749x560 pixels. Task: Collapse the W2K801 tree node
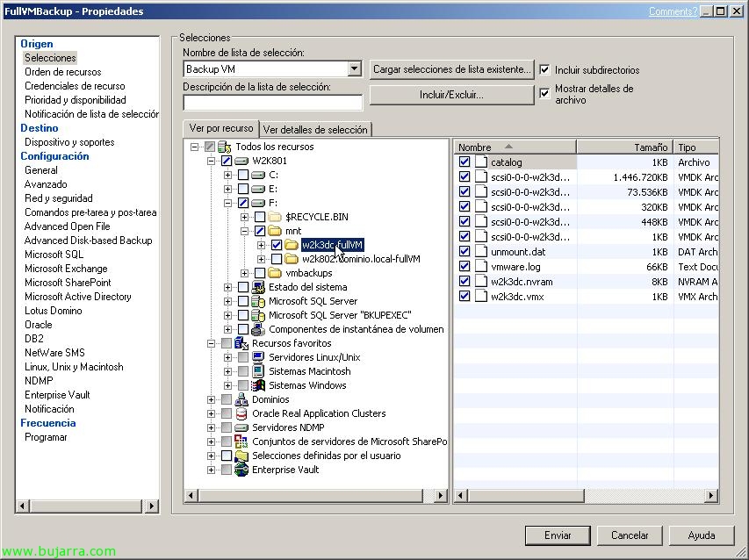pos(211,161)
